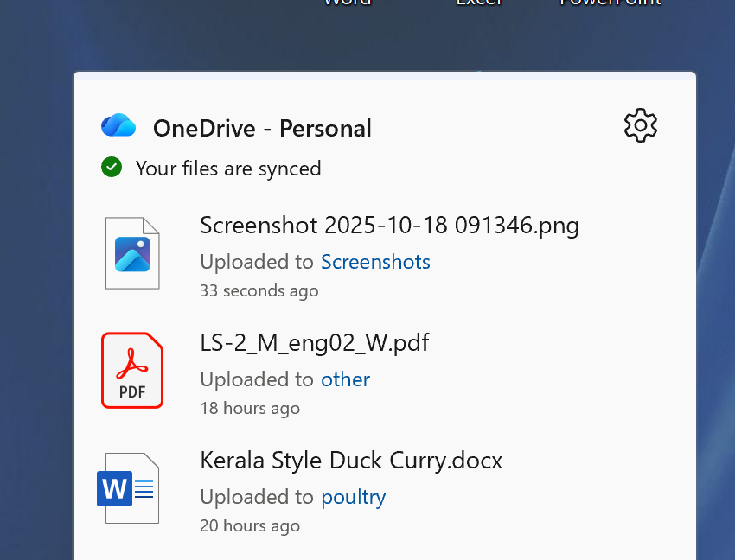735x560 pixels.
Task: Click the OneDrive - Personal heading
Action: tap(262, 128)
